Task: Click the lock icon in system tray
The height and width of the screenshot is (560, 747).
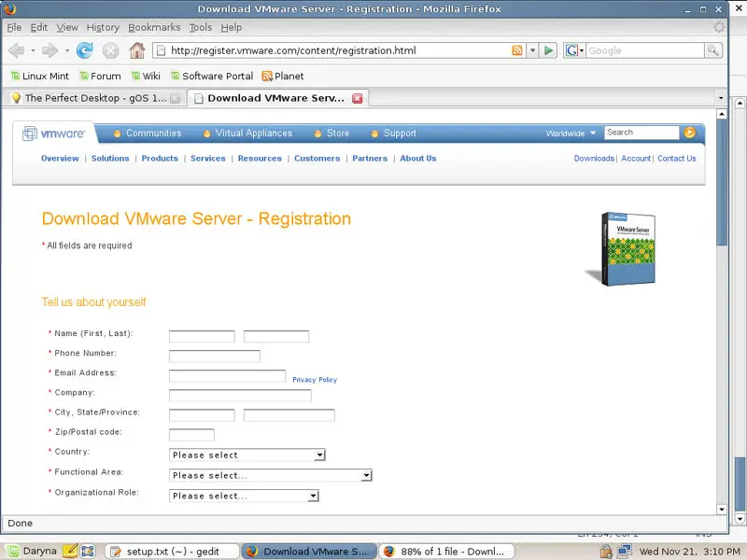Action: (605, 551)
